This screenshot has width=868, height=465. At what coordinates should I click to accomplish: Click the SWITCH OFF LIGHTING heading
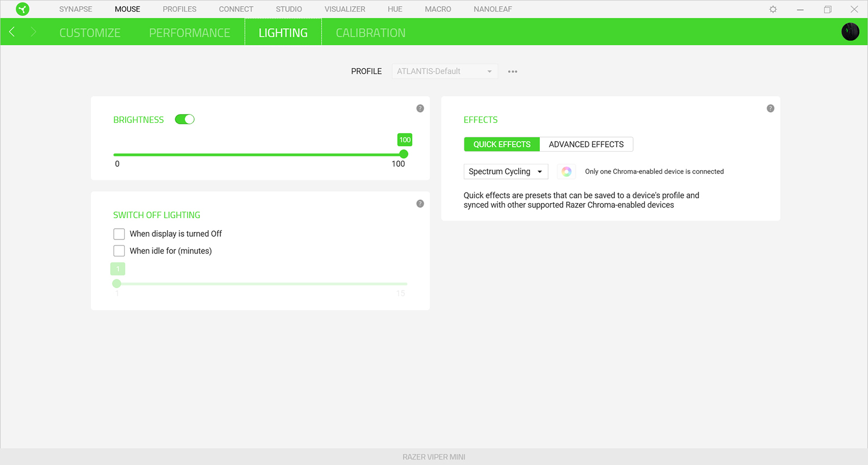pos(157,215)
